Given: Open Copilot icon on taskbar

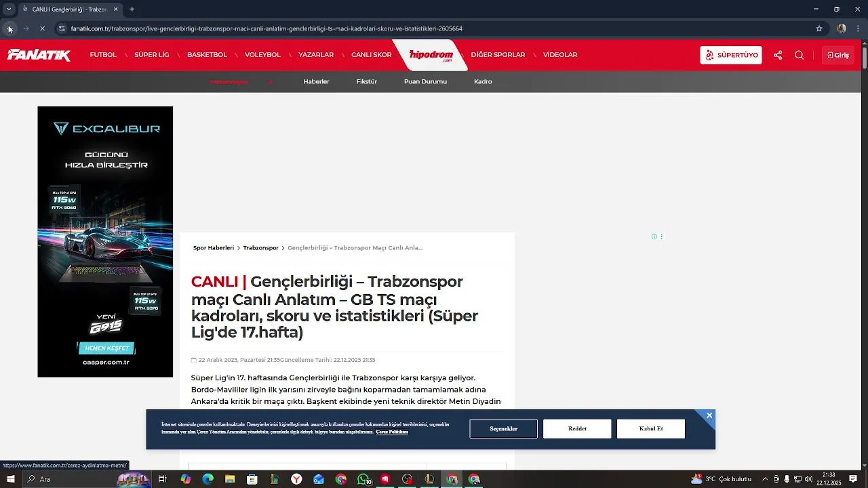Looking at the screenshot, I should click(185, 479).
